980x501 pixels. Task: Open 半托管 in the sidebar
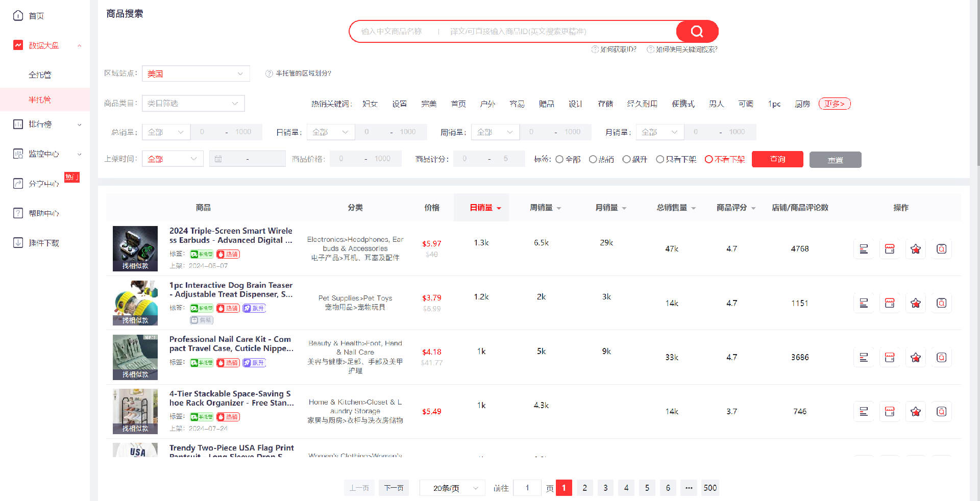[x=40, y=99]
